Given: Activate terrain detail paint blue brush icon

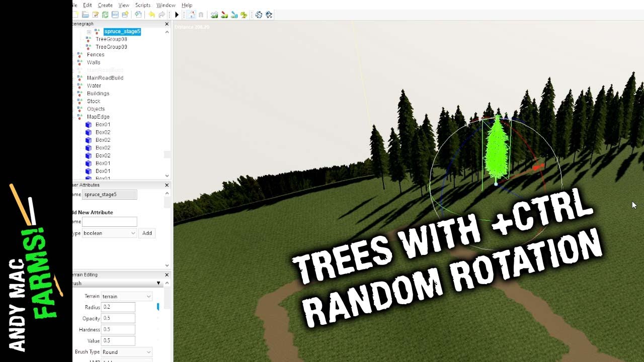Looking at the screenshot, I should [x=234, y=15].
